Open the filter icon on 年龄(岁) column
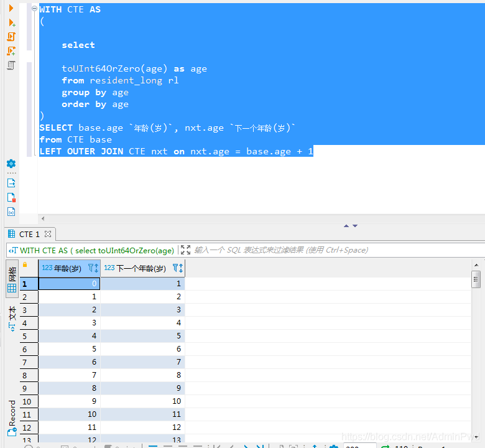Viewport: 485px width, 448px height. [x=91, y=268]
